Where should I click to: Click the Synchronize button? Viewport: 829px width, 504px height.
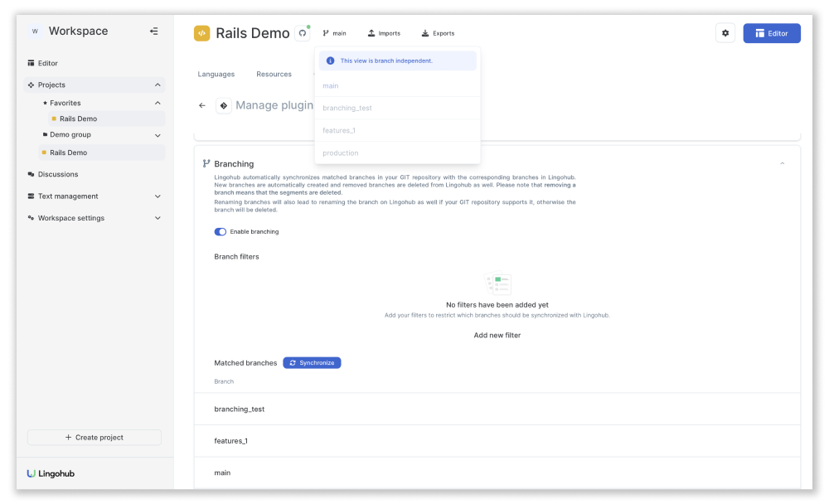pyautogui.click(x=312, y=363)
